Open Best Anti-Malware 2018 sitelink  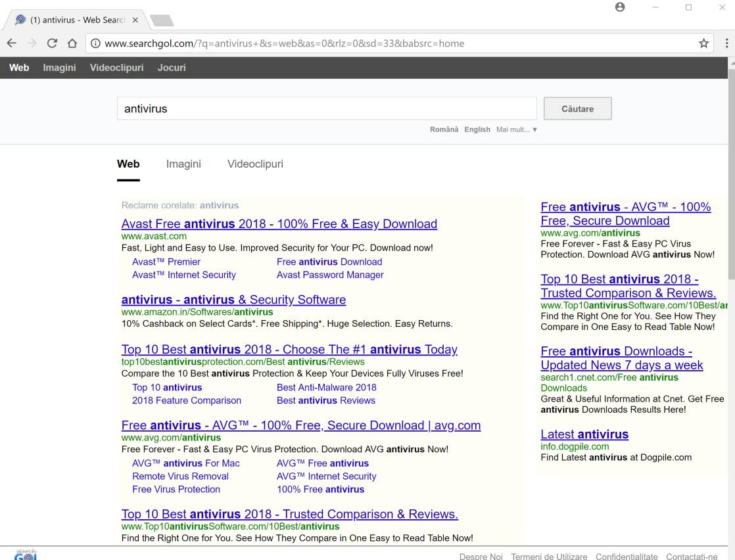[x=326, y=388]
